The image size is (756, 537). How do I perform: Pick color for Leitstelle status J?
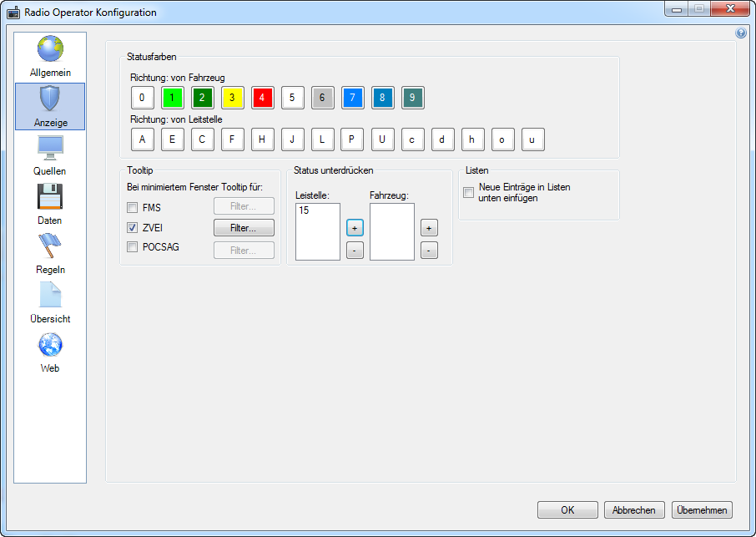pyautogui.click(x=293, y=139)
